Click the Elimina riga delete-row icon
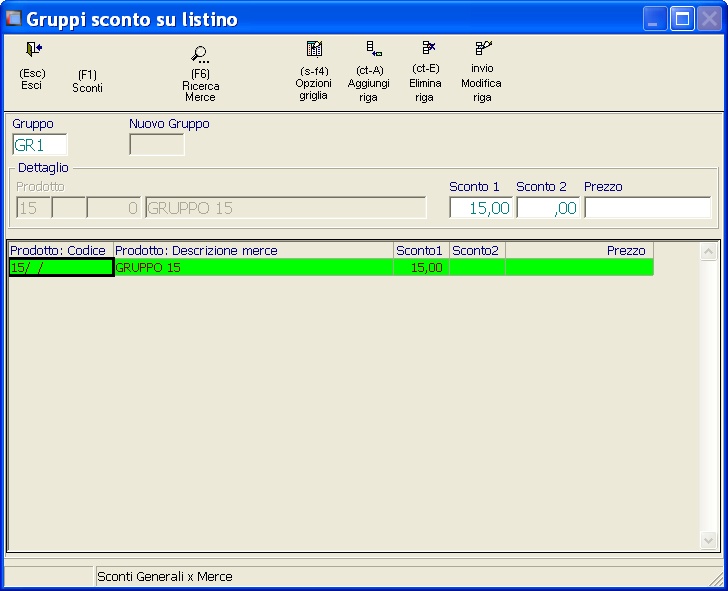 (x=428, y=47)
